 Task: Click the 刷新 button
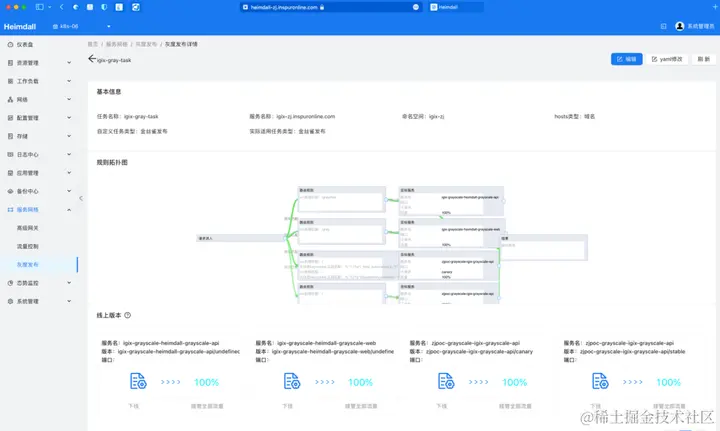(703, 59)
